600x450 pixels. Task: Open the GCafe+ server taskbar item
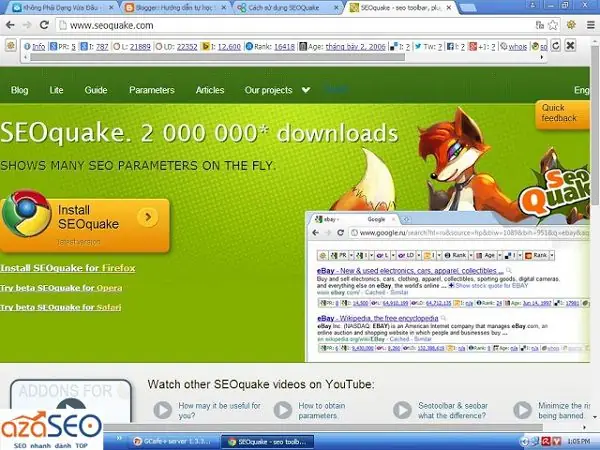173,441
